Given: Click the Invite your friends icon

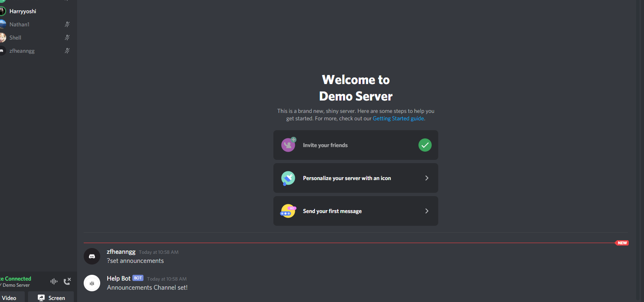Looking at the screenshot, I should (x=289, y=145).
